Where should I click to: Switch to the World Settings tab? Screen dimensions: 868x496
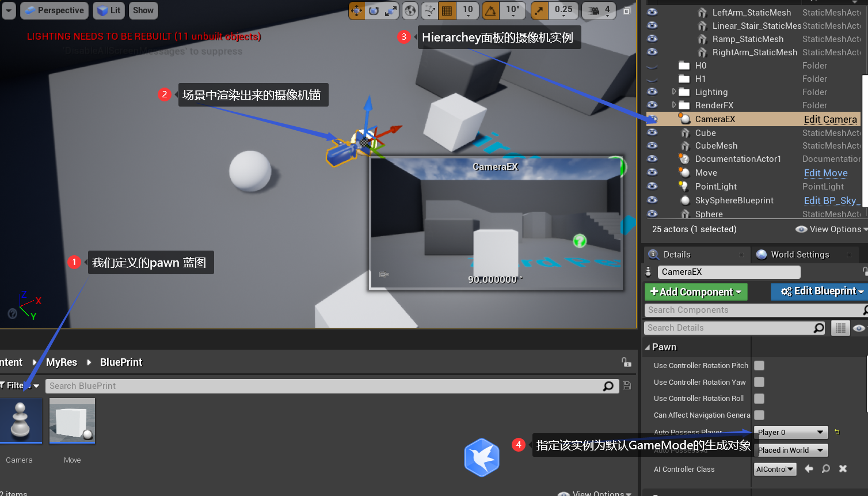click(x=800, y=254)
